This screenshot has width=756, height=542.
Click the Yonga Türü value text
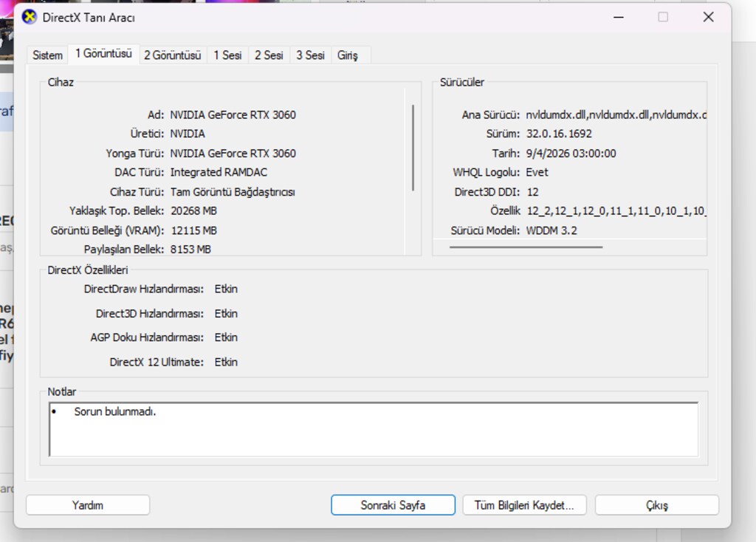(x=233, y=154)
